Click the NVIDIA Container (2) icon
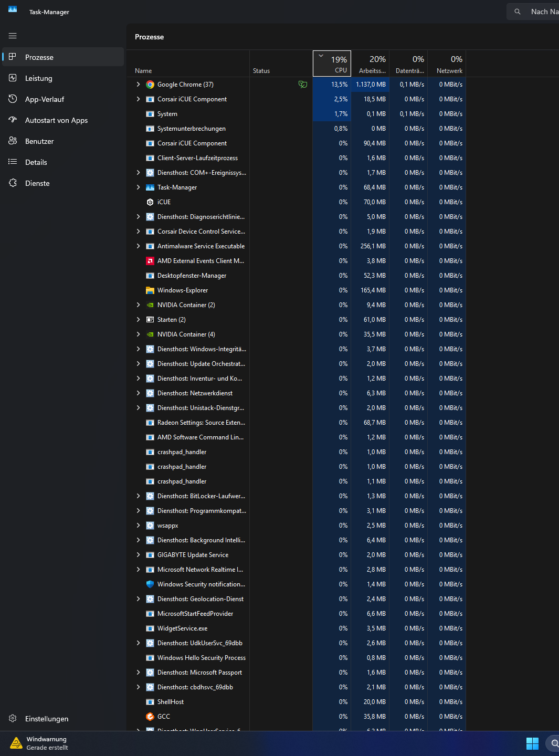 pyautogui.click(x=150, y=305)
